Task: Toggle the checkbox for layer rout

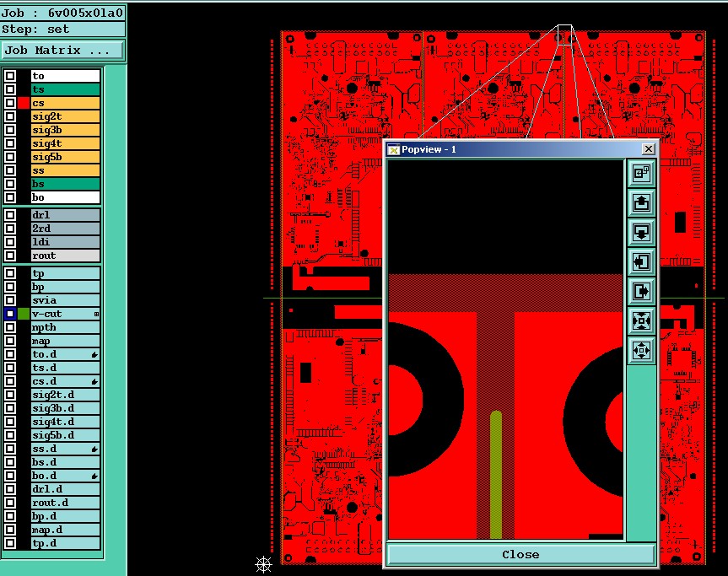Action: point(10,256)
